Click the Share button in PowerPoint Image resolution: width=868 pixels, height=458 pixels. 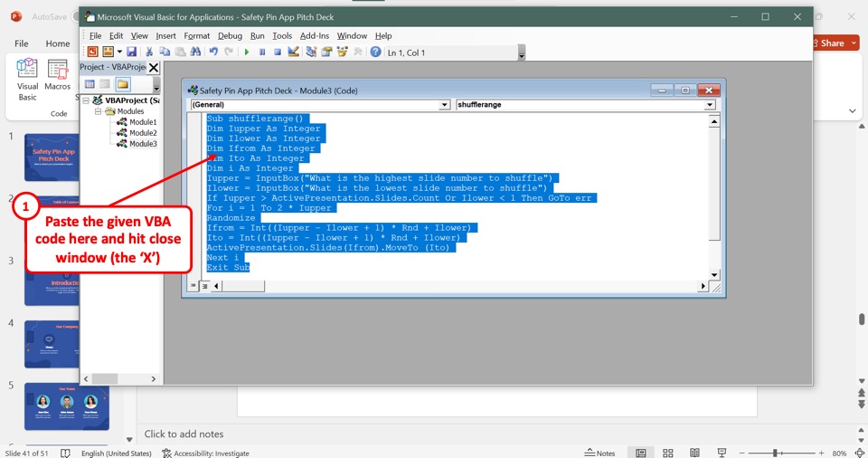coord(835,43)
